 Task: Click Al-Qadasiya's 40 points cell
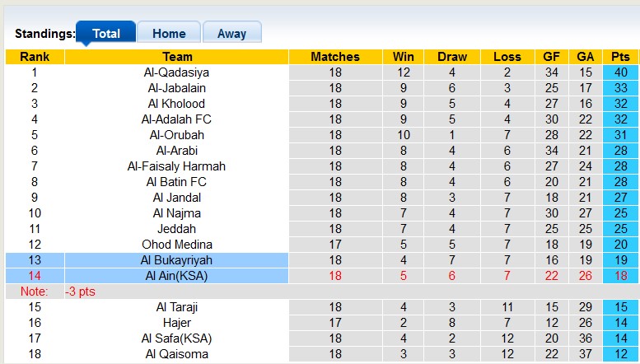(x=620, y=72)
